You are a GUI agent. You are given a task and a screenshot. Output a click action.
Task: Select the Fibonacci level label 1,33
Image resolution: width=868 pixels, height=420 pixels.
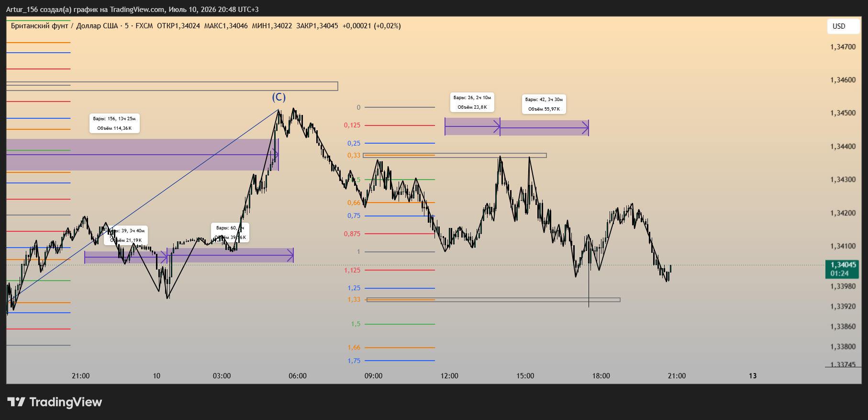click(x=354, y=299)
